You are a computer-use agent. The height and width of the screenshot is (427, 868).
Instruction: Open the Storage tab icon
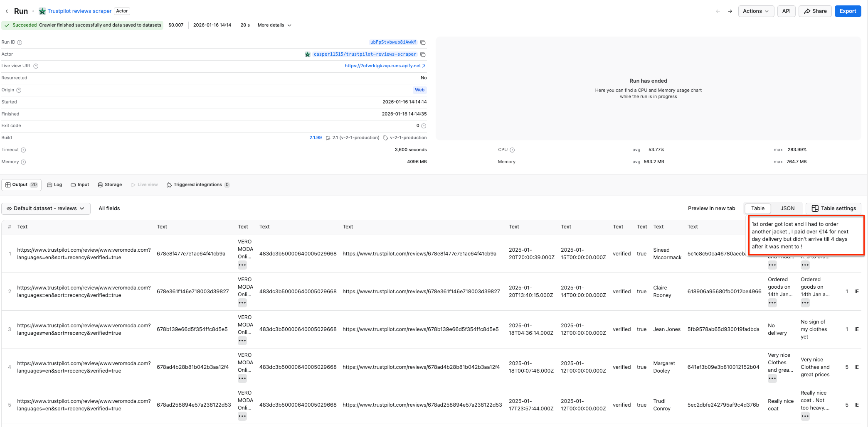pyautogui.click(x=100, y=184)
